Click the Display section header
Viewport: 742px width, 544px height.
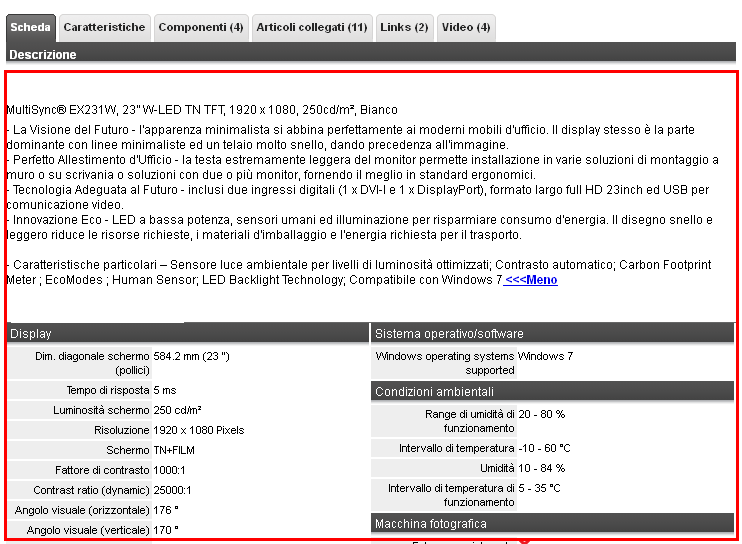188,333
